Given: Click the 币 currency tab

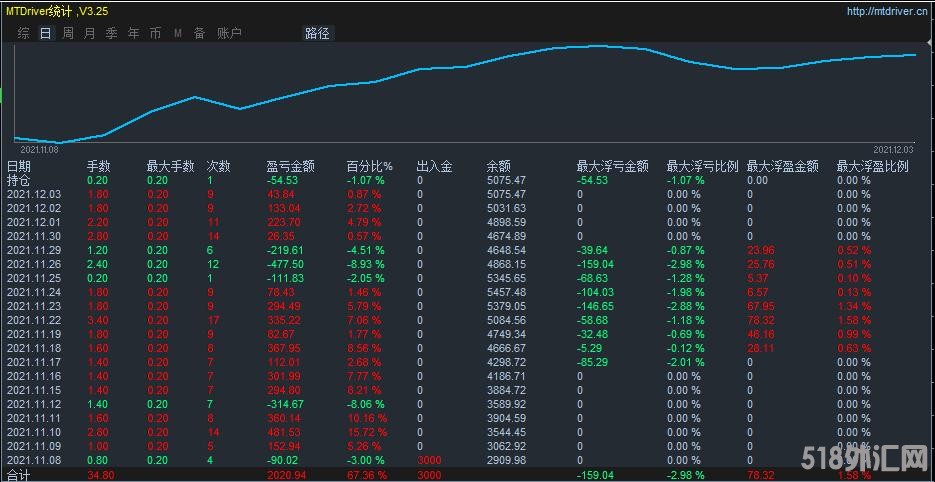Looking at the screenshot, I should tap(155, 33).
